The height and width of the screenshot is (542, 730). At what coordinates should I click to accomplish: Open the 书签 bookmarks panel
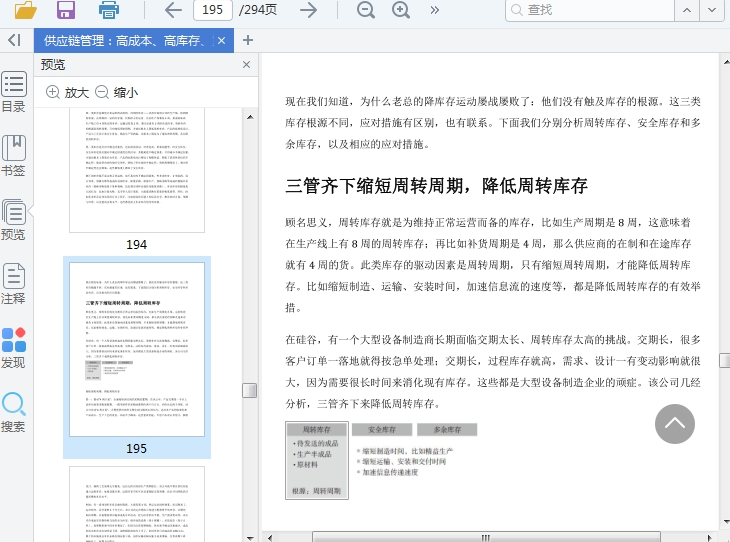tap(14, 156)
